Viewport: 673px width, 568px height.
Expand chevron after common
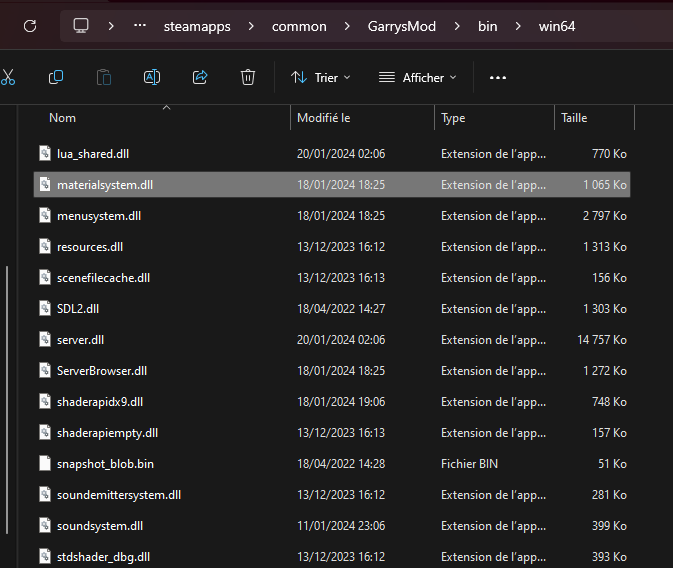click(347, 26)
